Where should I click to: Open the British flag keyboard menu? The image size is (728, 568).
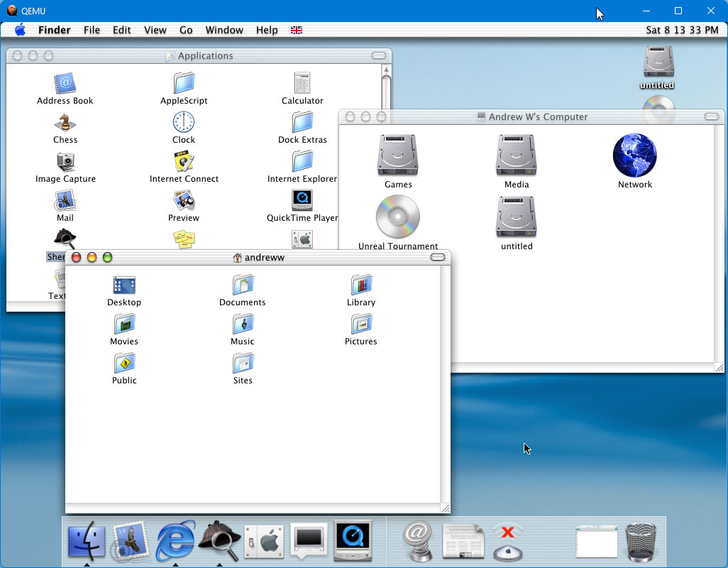(297, 30)
